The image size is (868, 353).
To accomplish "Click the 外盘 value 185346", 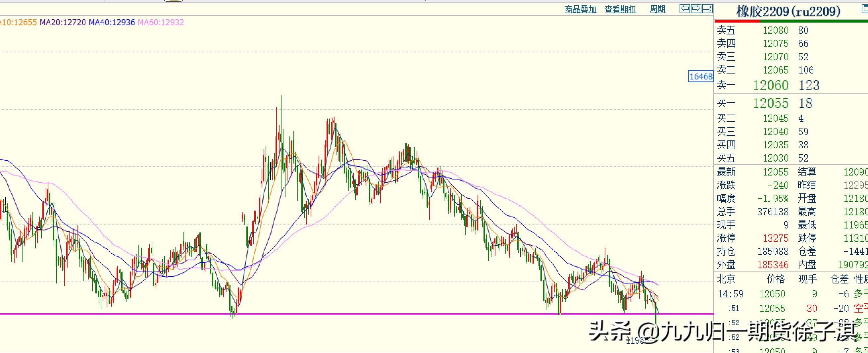I will pos(773,265).
